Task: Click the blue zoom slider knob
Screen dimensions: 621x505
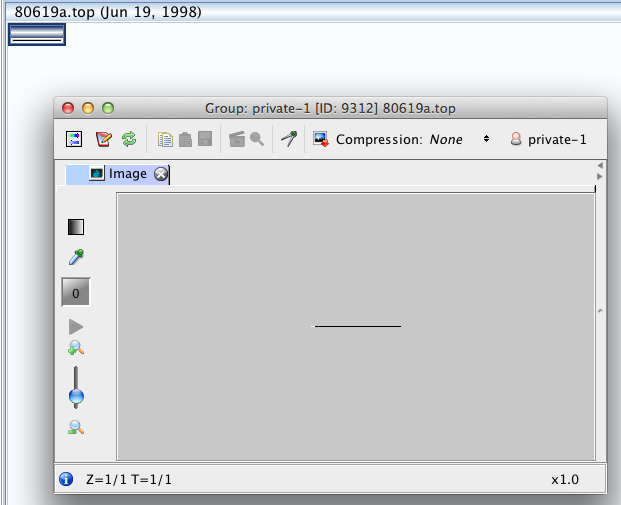Action: click(x=76, y=396)
